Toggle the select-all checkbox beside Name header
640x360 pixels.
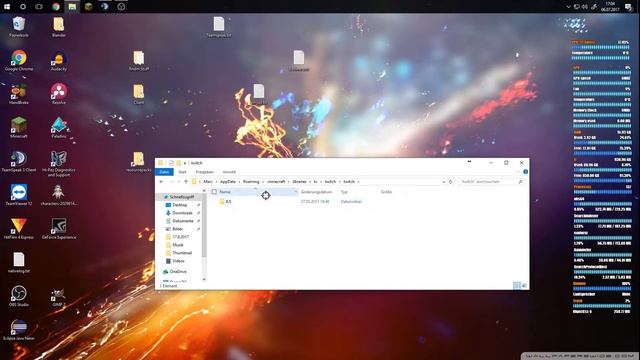(214, 192)
